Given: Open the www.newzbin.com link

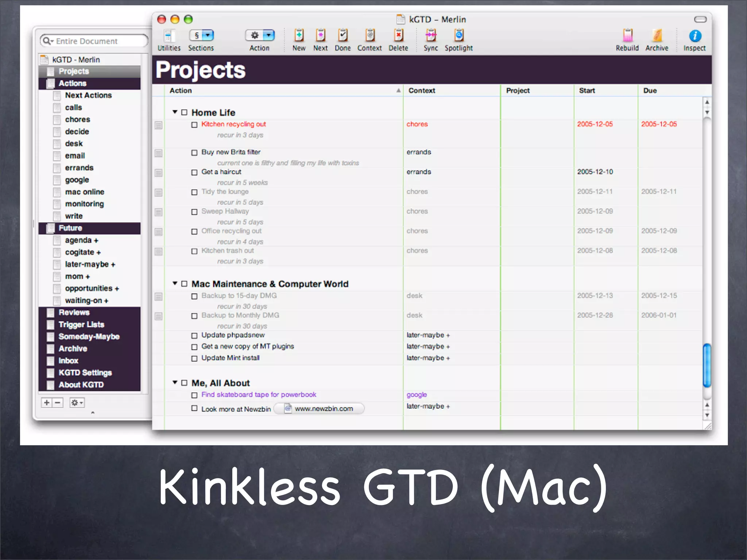Looking at the screenshot, I should (x=319, y=409).
